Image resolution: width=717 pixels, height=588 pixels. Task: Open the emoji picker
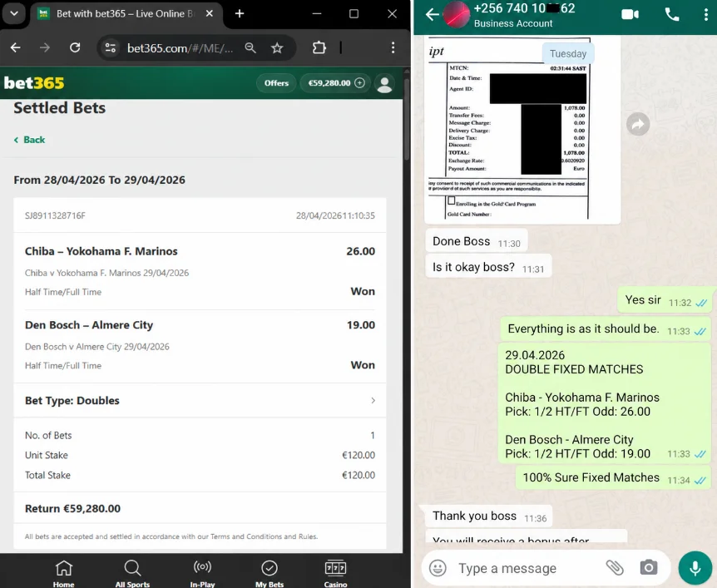438,568
